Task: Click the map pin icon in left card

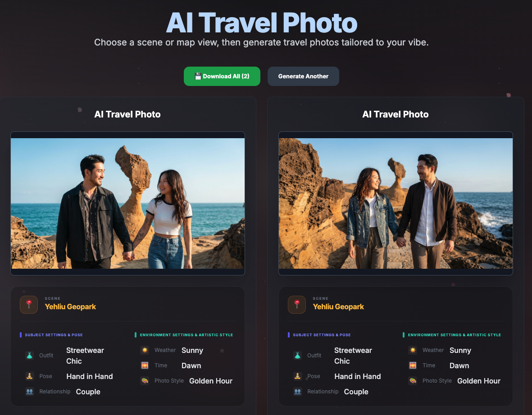Action: [29, 304]
